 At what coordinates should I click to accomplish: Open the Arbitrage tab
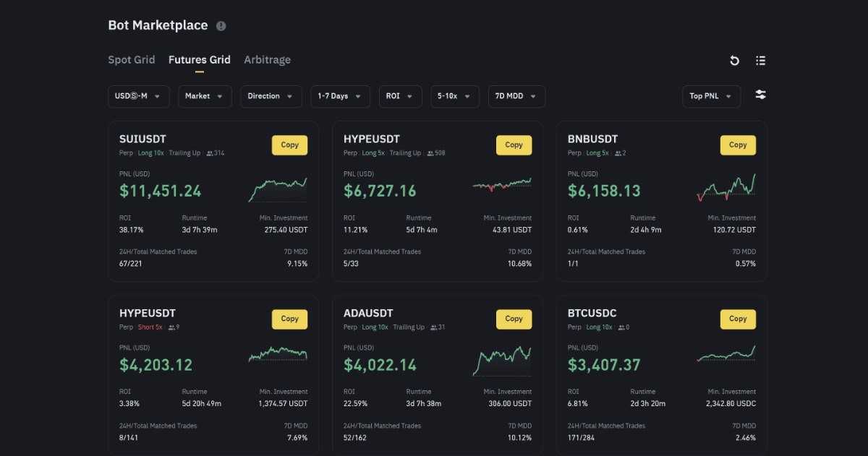coord(267,60)
